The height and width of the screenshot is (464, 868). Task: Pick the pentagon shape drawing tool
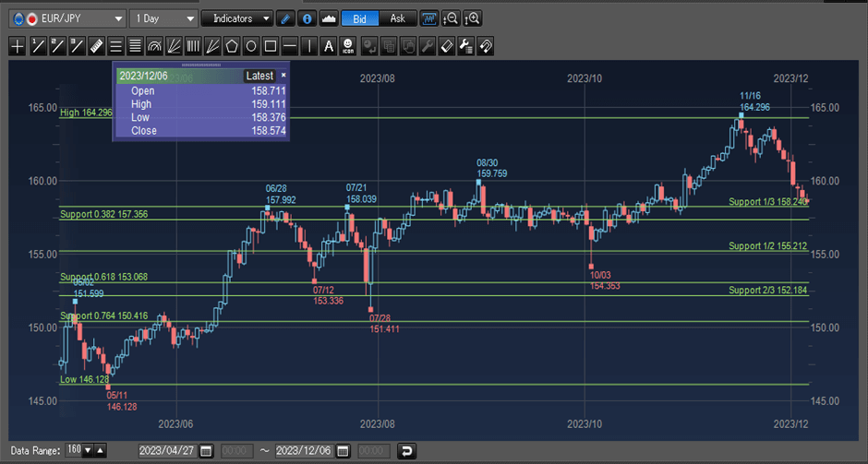point(231,45)
